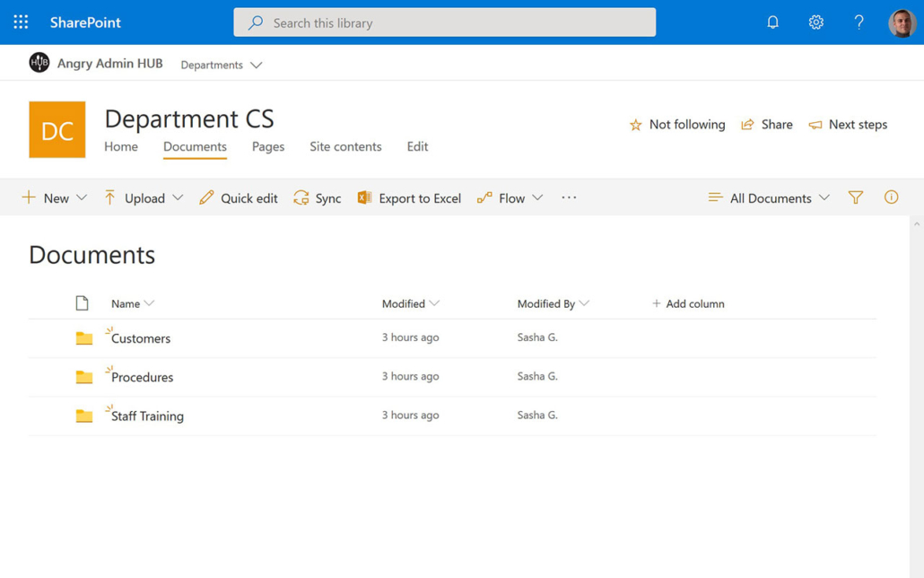
Task: Click the Customers folder icon
Action: click(x=84, y=338)
